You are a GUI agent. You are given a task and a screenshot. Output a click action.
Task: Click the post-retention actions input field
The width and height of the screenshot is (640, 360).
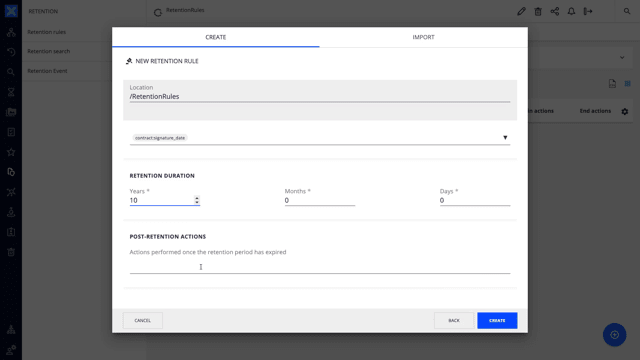(320, 267)
